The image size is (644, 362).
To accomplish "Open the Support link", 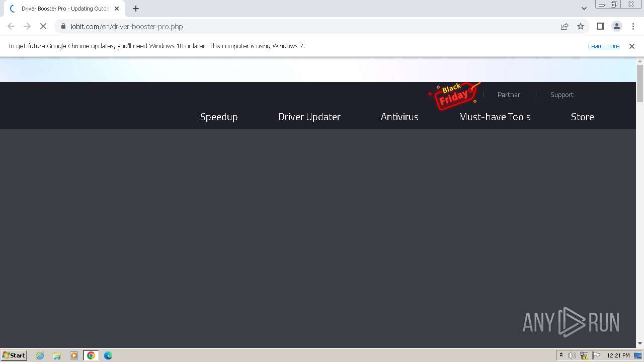I will 562,95.
